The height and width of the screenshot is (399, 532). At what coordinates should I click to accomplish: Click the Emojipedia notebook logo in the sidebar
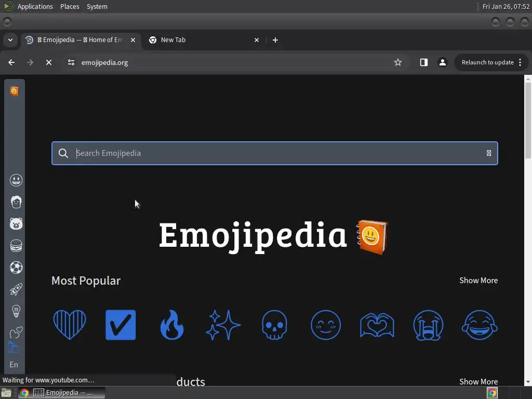[14, 91]
